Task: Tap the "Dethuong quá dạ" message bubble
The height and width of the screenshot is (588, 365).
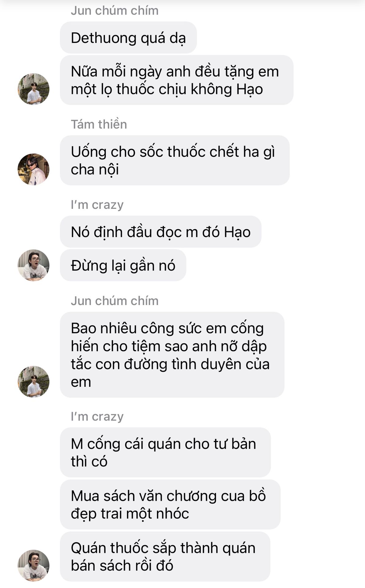Action: (x=128, y=38)
